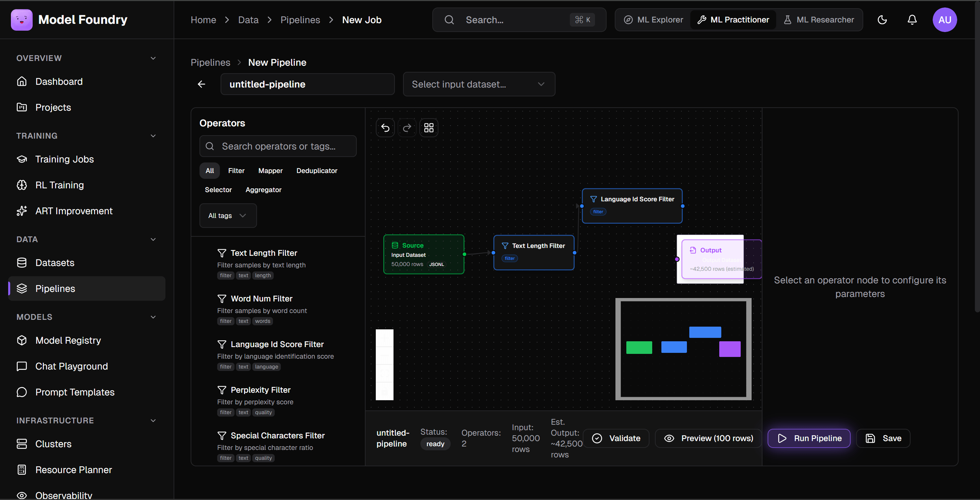Open the AU user avatar menu
The image size is (980, 500).
[x=945, y=20]
